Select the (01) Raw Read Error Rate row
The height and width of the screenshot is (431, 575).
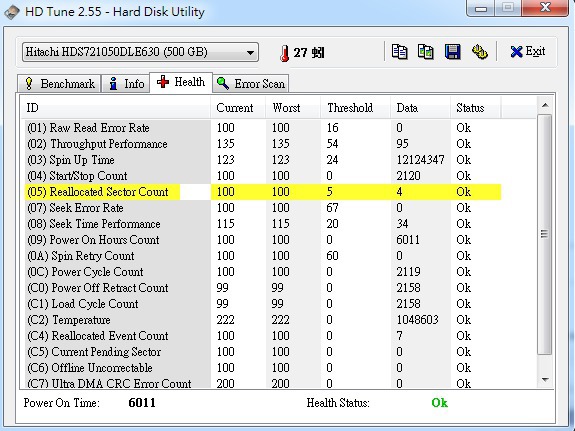[263, 128]
